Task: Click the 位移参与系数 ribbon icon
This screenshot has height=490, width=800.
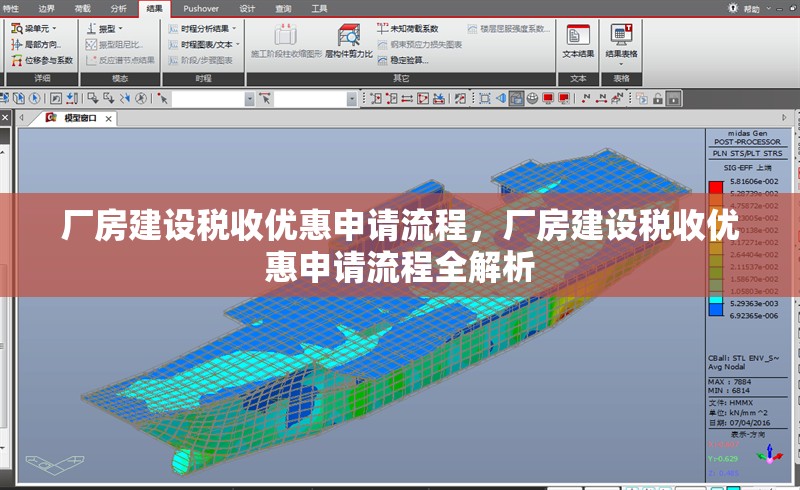Action: pyautogui.click(x=42, y=60)
